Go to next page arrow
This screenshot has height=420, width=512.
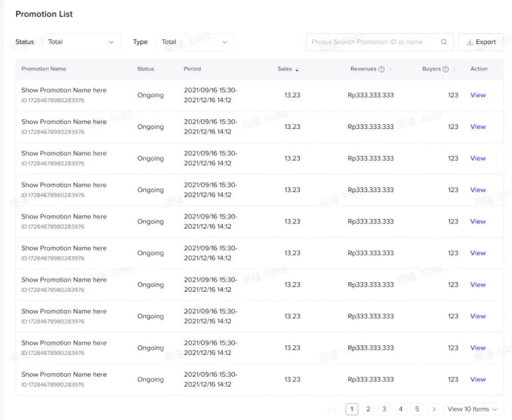433,409
